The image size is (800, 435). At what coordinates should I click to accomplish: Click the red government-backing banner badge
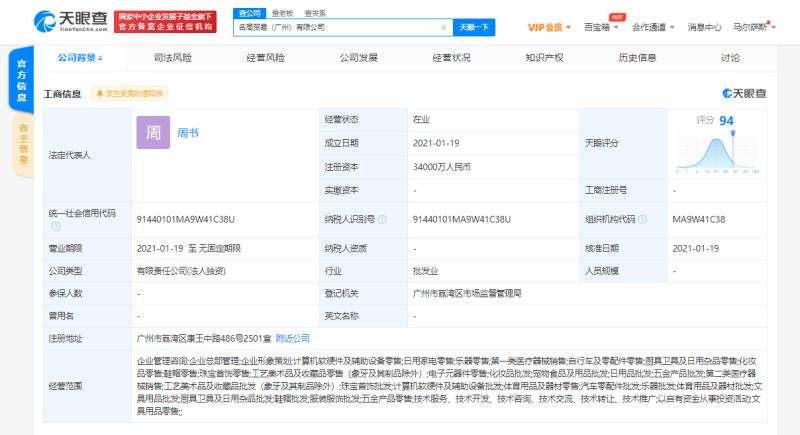165,21
